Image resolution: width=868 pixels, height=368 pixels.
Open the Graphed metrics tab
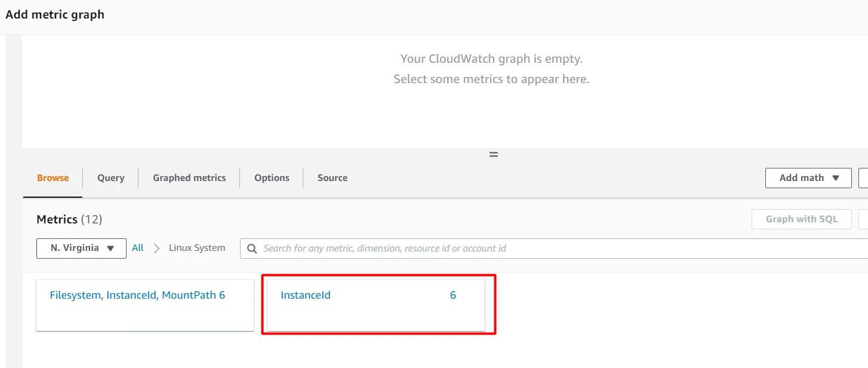coord(189,177)
